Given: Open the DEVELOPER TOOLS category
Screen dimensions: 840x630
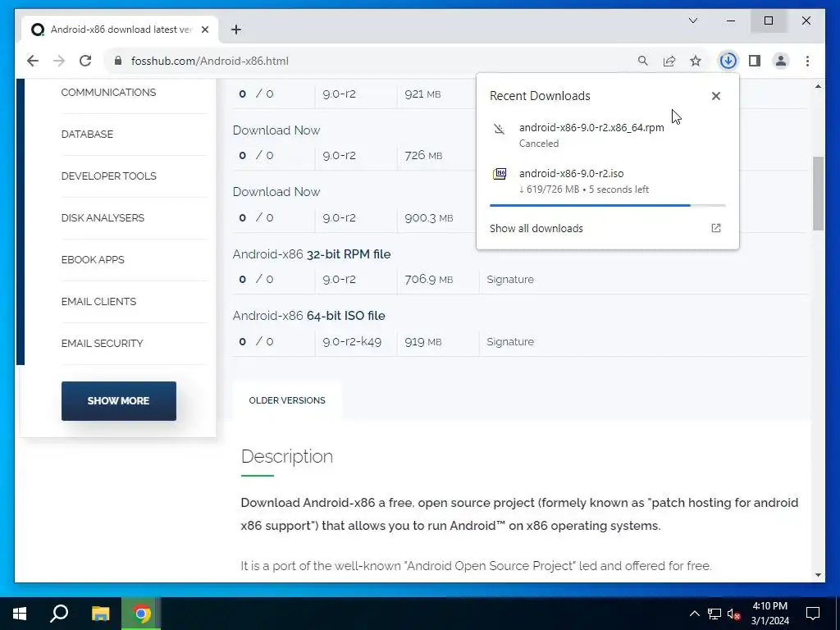Looking at the screenshot, I should pyautogui.click(x=109, y=176).
